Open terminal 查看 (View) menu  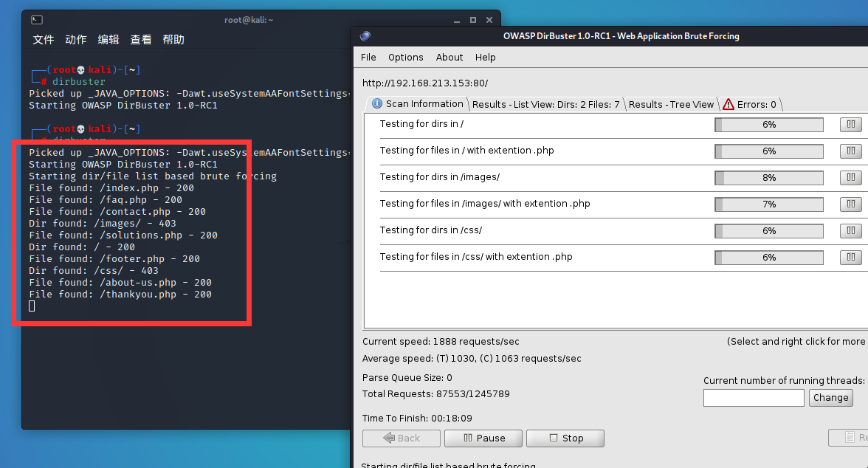pyautogui.click(x=141, y=39)
